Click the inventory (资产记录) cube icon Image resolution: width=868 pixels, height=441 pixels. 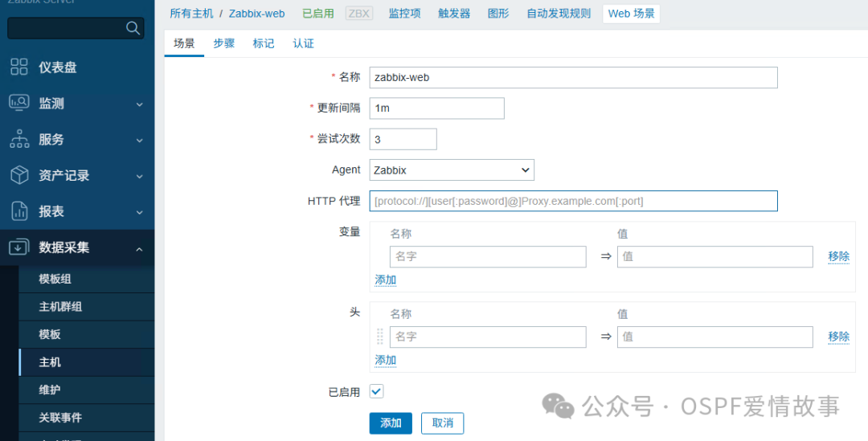(x=19, y=175)
